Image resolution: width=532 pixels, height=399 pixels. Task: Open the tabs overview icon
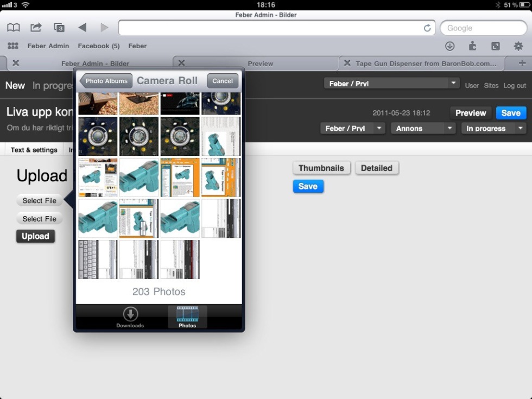[59, 28]
